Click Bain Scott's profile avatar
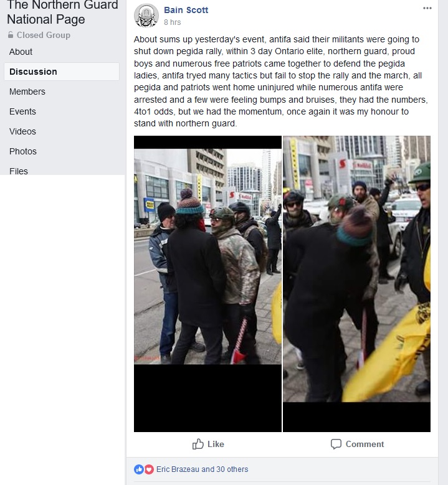448x485 pixels. [146, 16]
